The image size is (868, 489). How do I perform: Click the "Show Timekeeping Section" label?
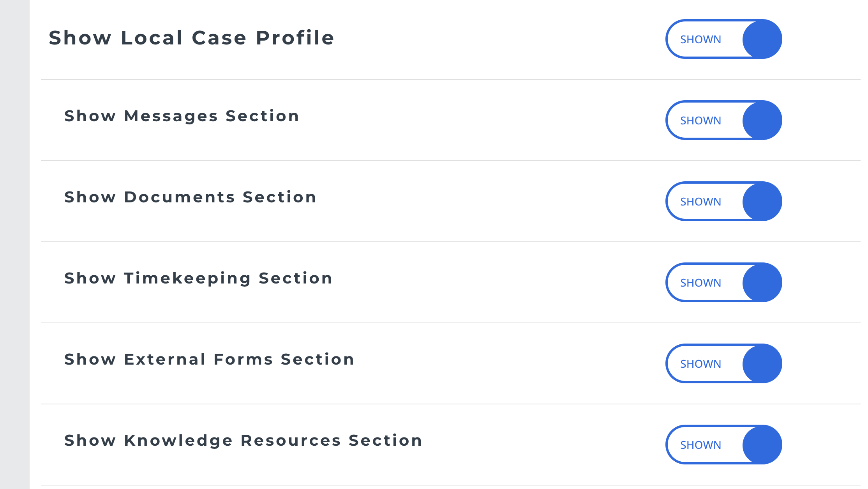click(x=198, y=278)
